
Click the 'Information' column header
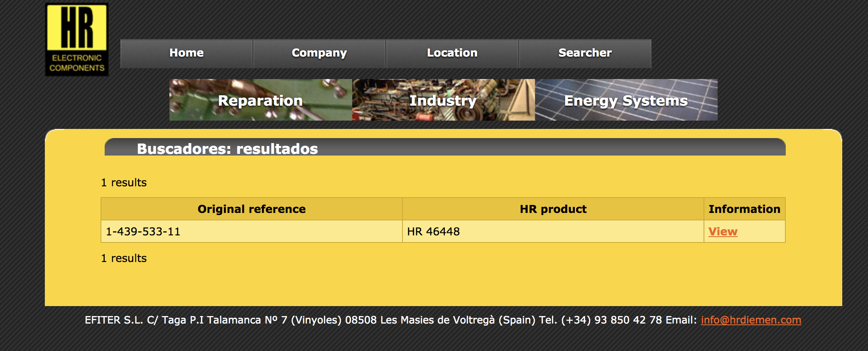(x=744, y=209)
